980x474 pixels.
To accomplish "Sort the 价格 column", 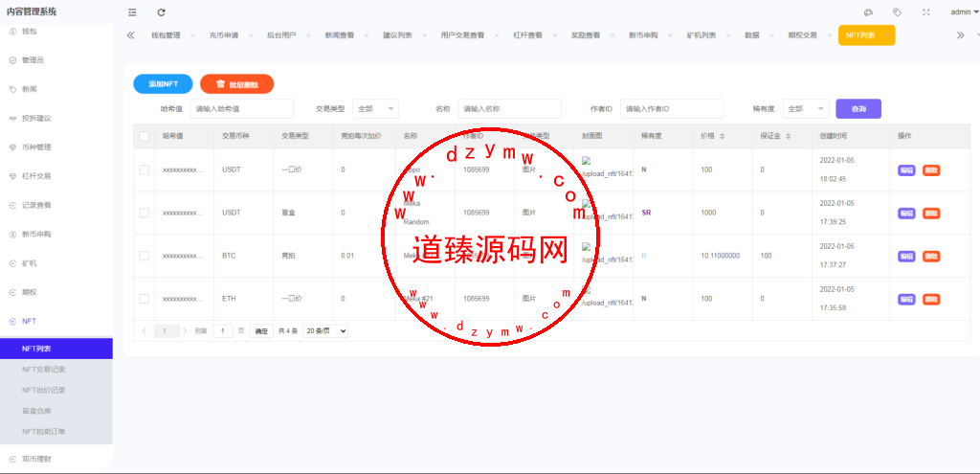I will [723, 136].
